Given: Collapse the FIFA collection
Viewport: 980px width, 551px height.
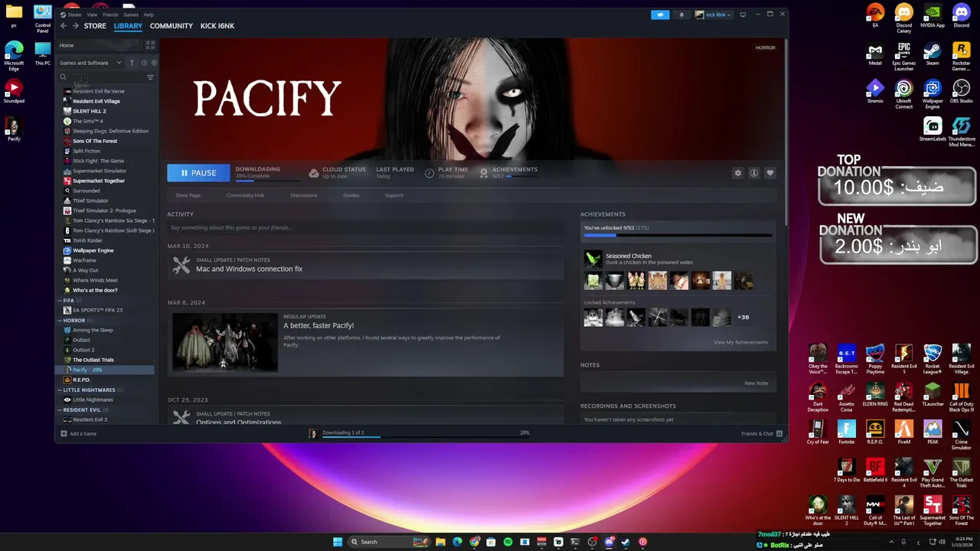Looking at the screenshot, I should tap(60, 301).
